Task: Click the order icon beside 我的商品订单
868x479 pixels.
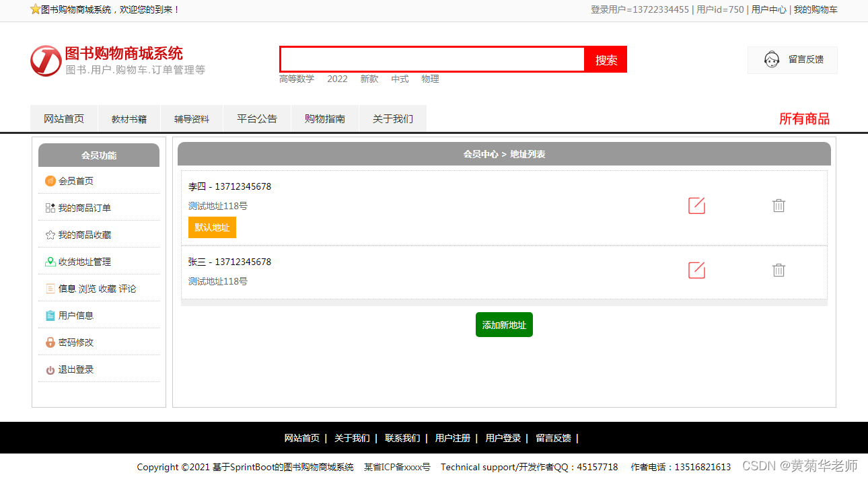Action: (x=50, y=208)
